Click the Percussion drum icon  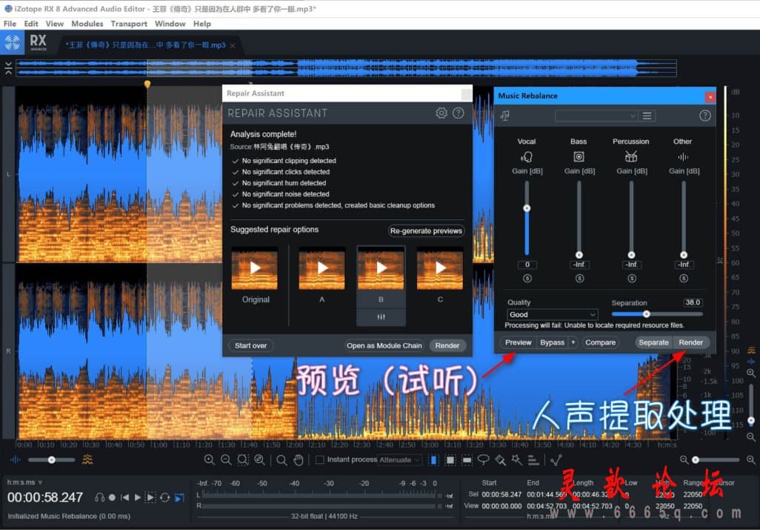click(631, 156)
